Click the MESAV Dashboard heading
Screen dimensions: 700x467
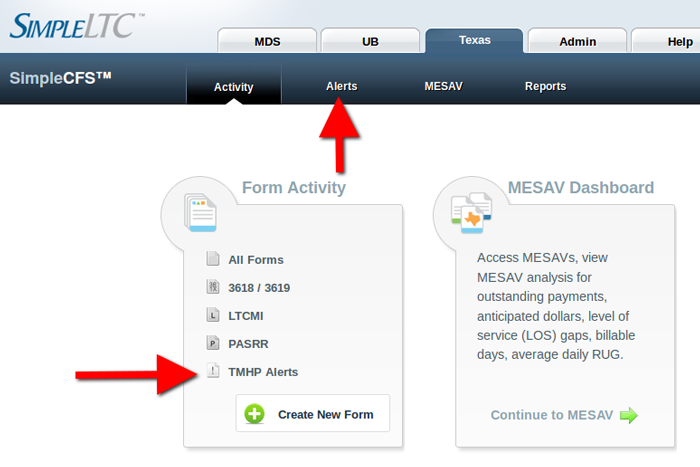(x=581, y=188)
